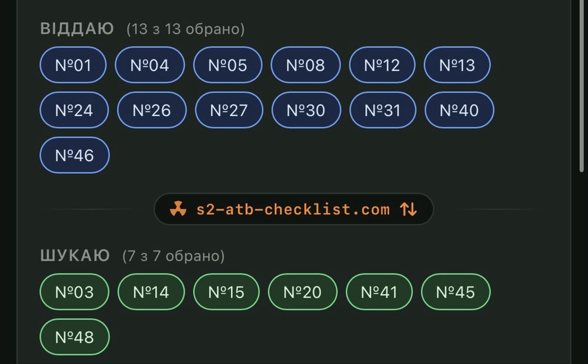Deselect green chip №14
Screen dimensions: 588x364
[x=151, y=292]
